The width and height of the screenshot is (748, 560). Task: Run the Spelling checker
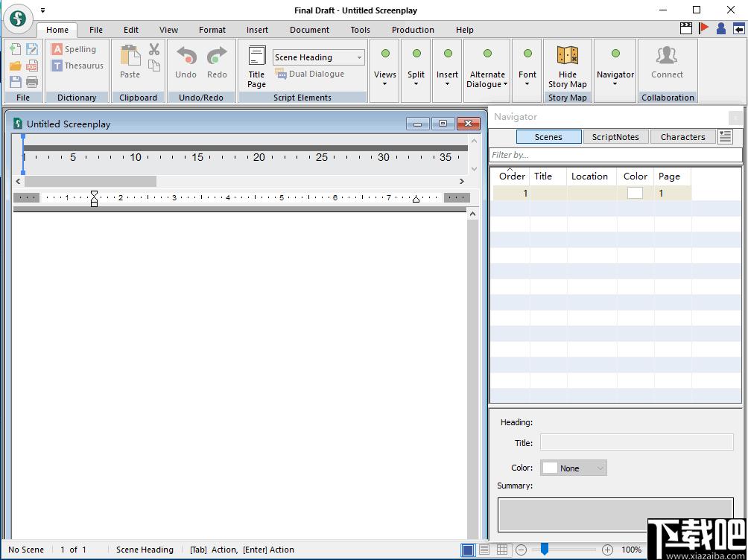(x=74, y=49)
